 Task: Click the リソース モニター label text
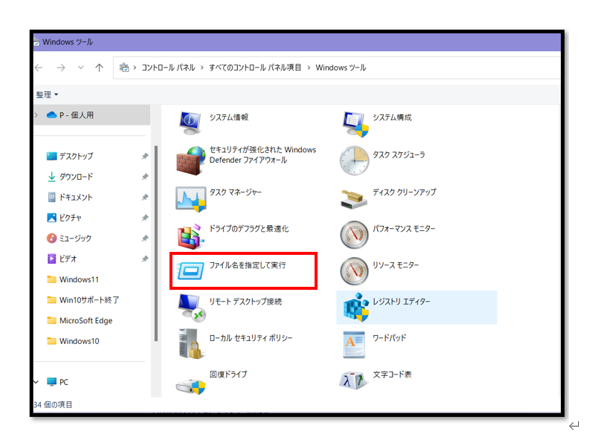coord(396,265)
